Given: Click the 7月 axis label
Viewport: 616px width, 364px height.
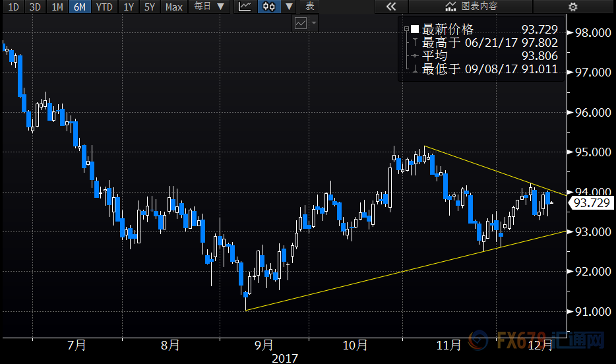Looking at the screenshot, I should (x=77, y=345).
